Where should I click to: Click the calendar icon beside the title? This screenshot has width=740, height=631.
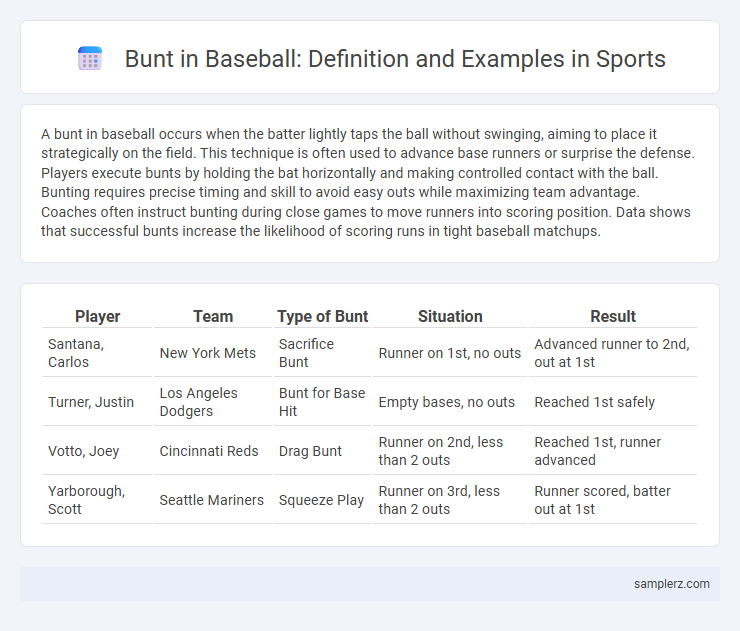point(90,59)
